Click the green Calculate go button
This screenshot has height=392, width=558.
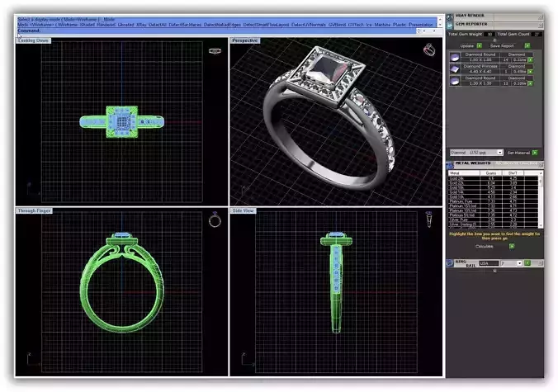(x=512, y=246)
